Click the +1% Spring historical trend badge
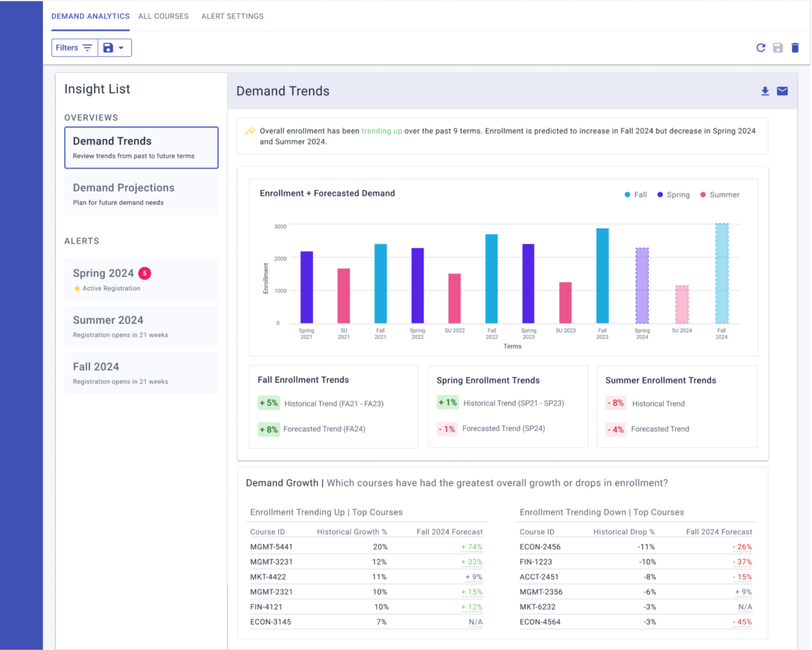 (x=448, y=403)
